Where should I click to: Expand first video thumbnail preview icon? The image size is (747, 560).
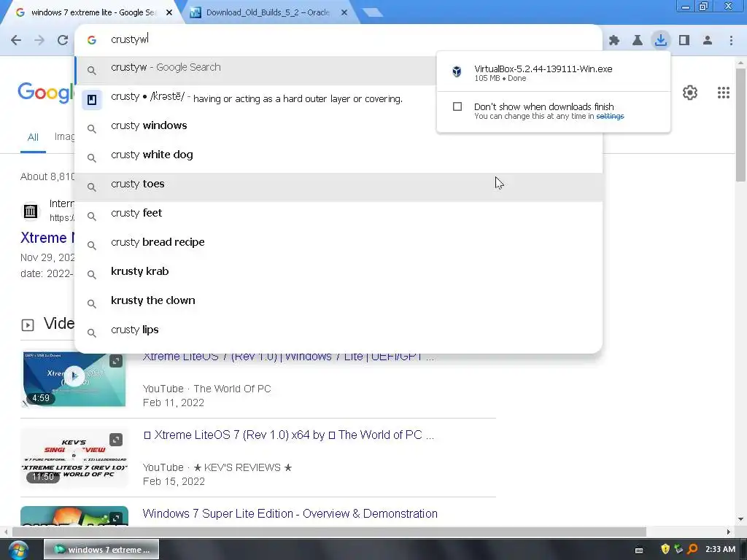(116, 361)
